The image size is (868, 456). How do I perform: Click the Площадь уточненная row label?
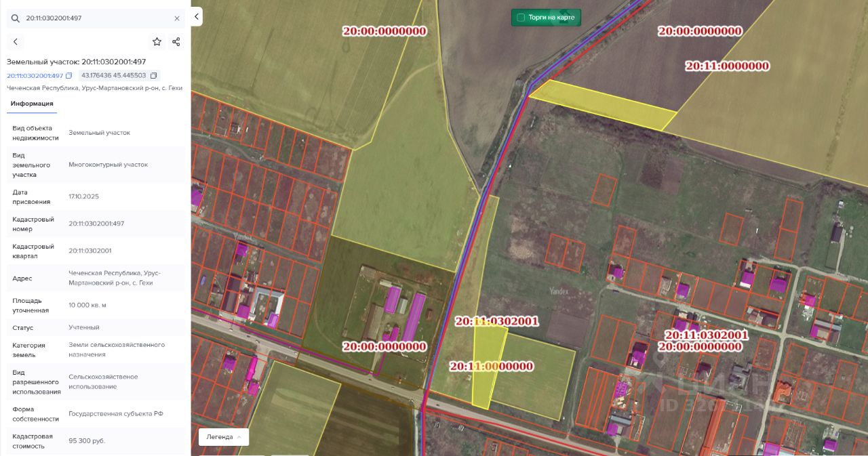31,305
